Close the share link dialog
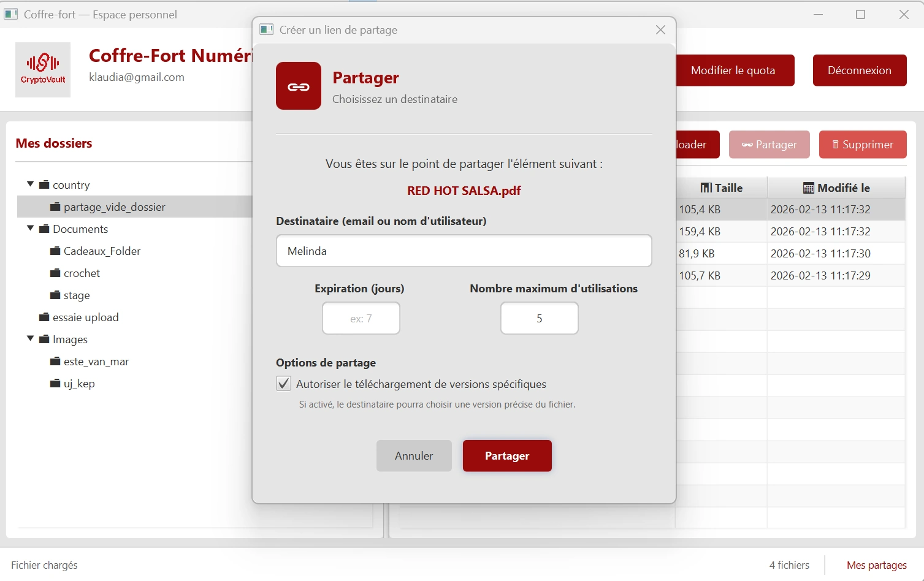Image resolution: width=924 pixels, height=581 pixels. [660, 30]
